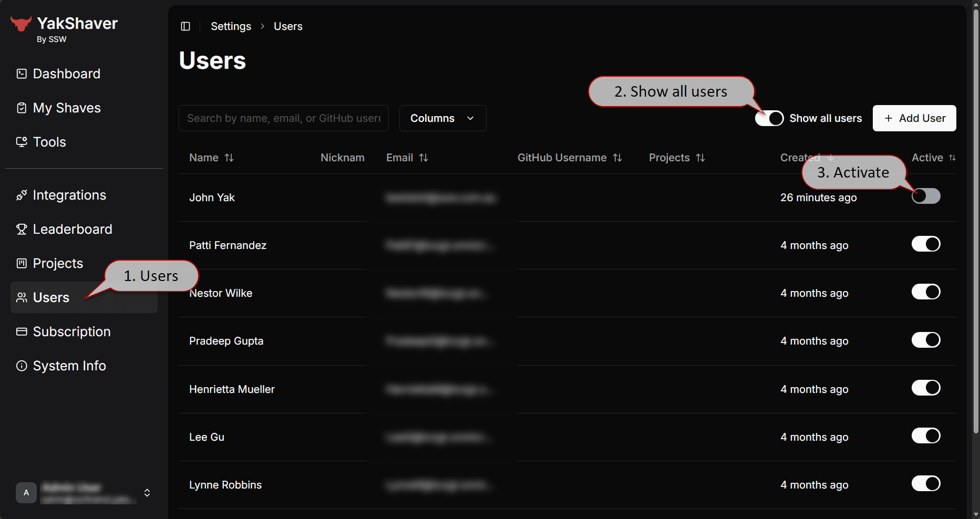Open the Columns dropdown
980x519 pixels.
point(442,118)
